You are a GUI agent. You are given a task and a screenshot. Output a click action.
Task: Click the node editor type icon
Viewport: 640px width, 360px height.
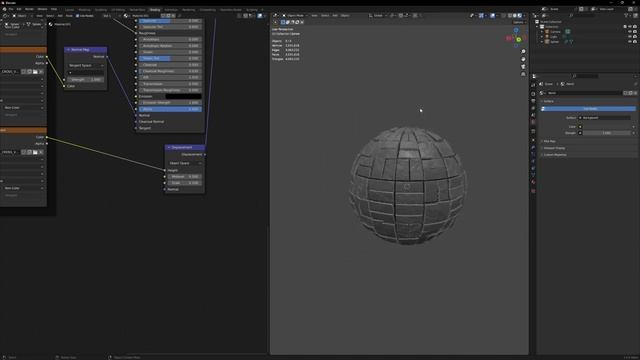(5, 16)
